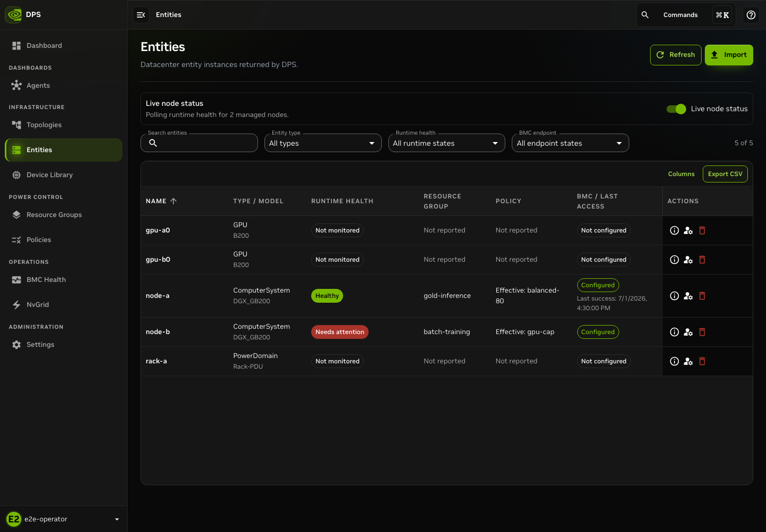View info for rack-a
Viewport: 766px width, 532px height.
tap(675, 361)
